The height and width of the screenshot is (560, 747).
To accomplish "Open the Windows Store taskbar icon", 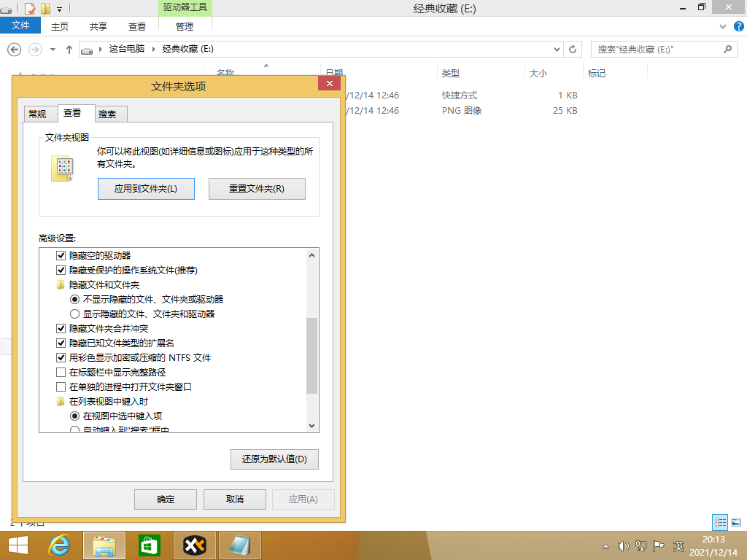I will tap(150, 545).
